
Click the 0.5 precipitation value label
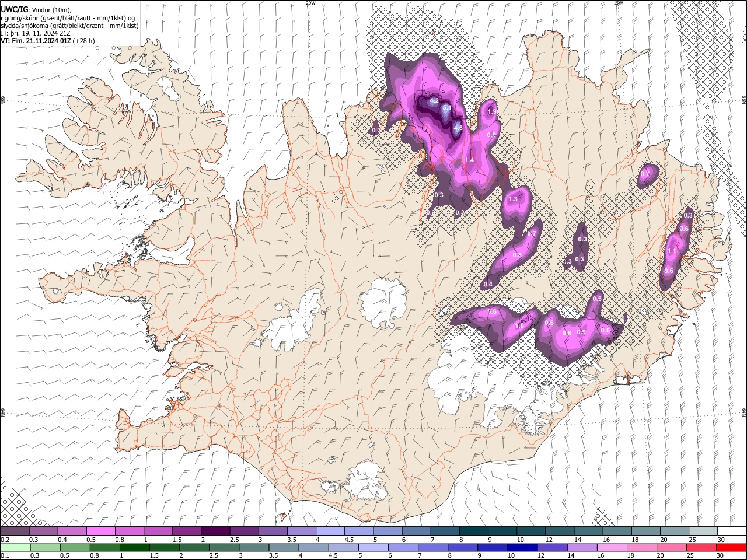pyautogui.click(x=597, y=299)
